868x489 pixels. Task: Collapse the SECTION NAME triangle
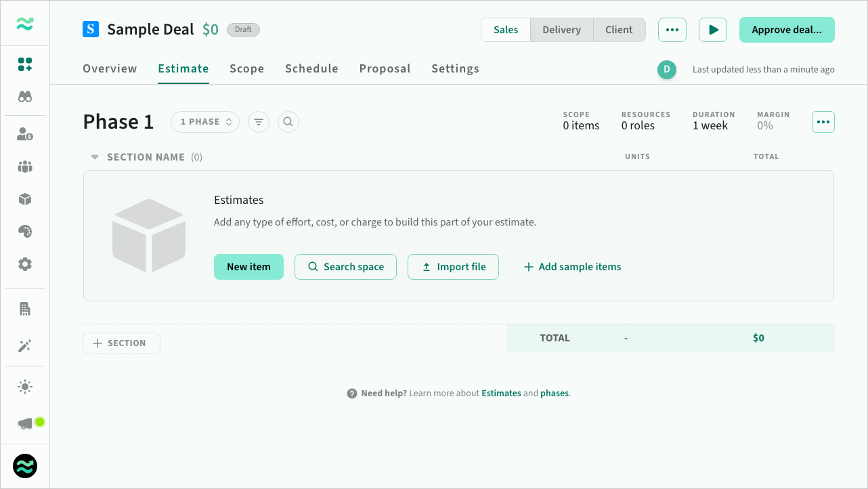(x=95, y=157)
